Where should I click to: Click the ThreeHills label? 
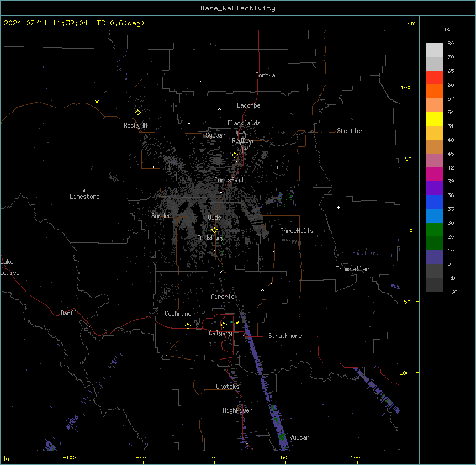click(297, 231)
